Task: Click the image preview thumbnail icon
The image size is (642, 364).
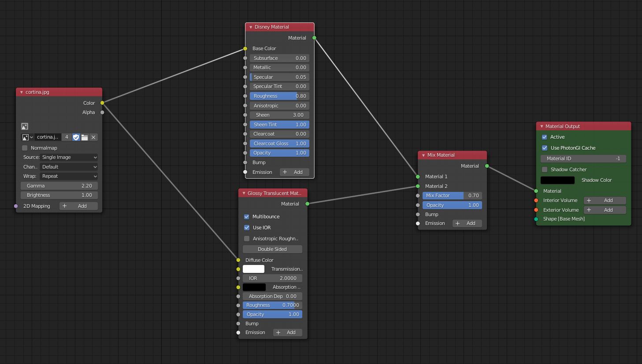Action: (x=25, y=126)
